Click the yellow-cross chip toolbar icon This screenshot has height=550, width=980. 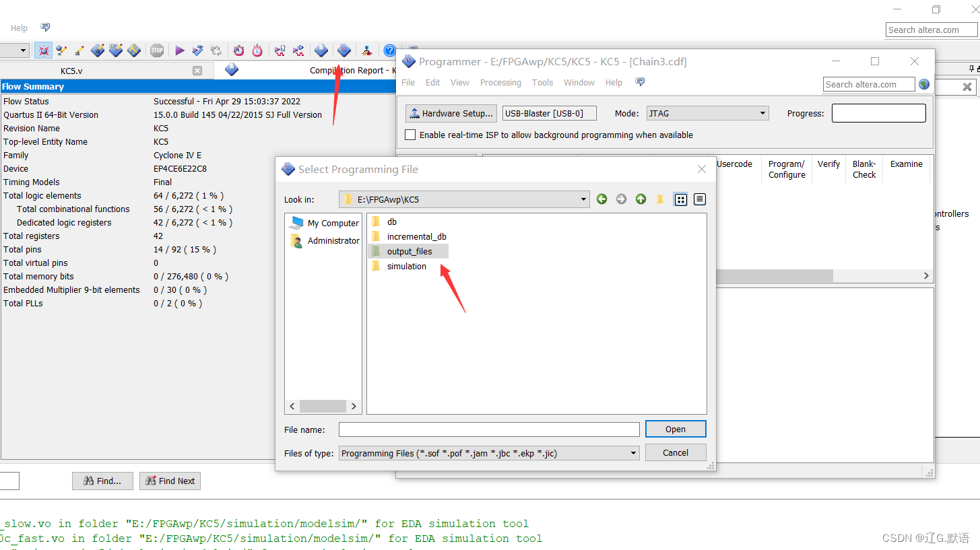point(134,50)
